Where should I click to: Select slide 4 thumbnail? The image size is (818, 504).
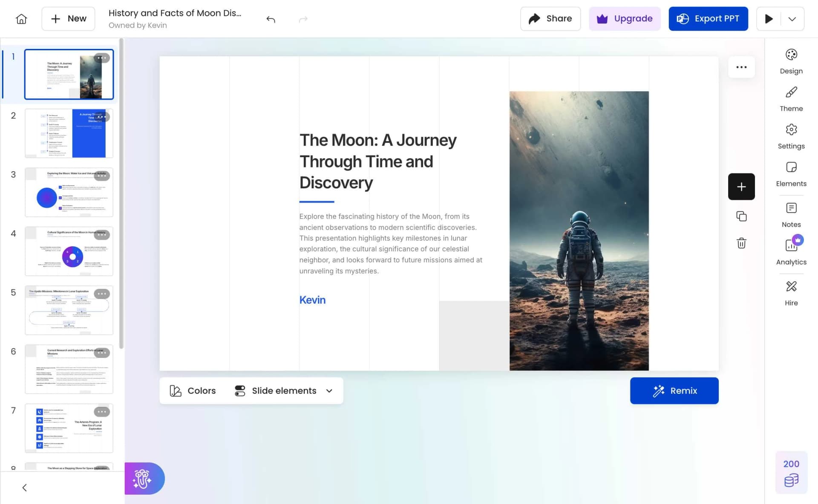tap(69, 251)
